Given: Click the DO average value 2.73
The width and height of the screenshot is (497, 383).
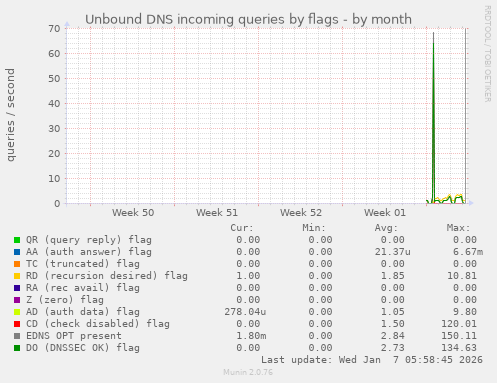Looking at the screenshot, I should (x=392, y=348).
